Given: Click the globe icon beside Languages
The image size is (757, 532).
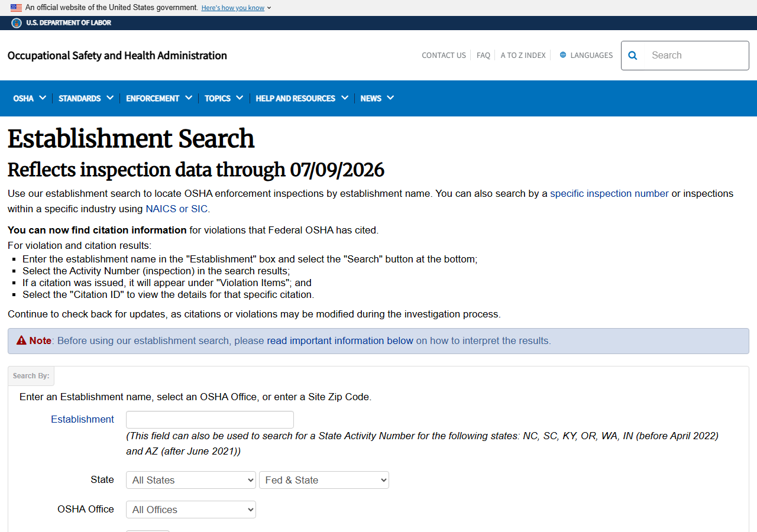Looking at the screenshot, I should 563,55.
